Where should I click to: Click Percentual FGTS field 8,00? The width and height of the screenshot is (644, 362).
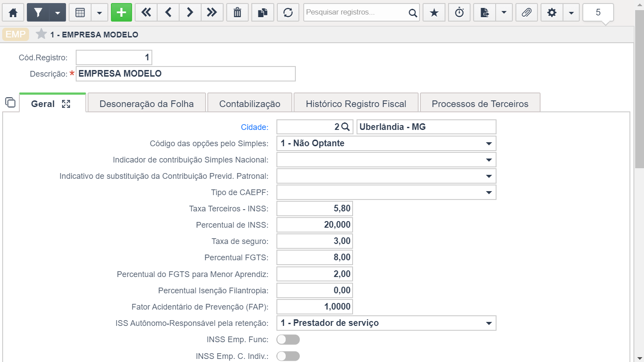[315, 258]
